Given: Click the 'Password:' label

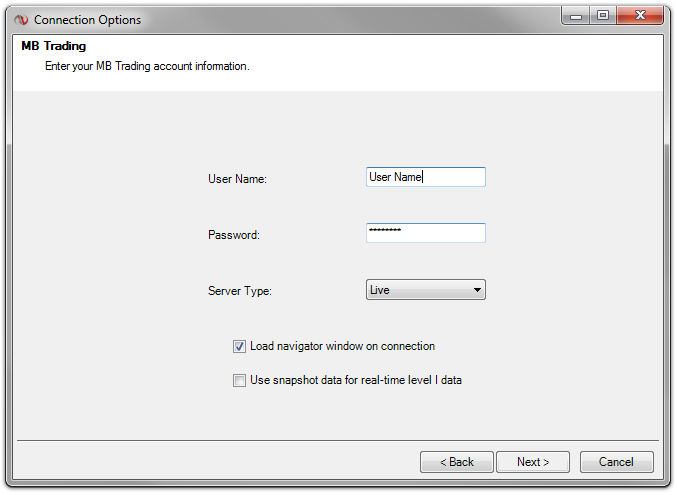Looking at the screenshot, I should [x=234, y=235].
